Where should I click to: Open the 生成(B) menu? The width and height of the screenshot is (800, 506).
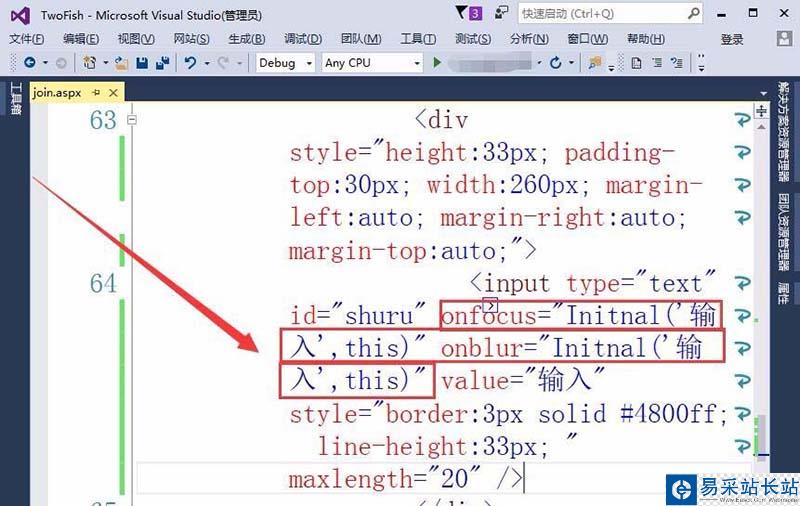click(x=246, y=39)
